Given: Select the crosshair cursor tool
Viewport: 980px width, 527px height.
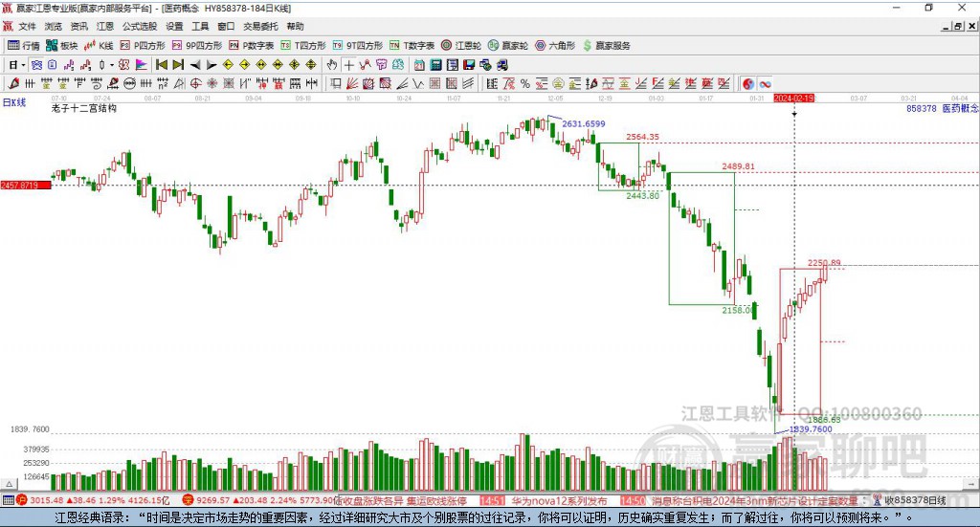Looking at the screenshot, I should click(x=348, y=65).
